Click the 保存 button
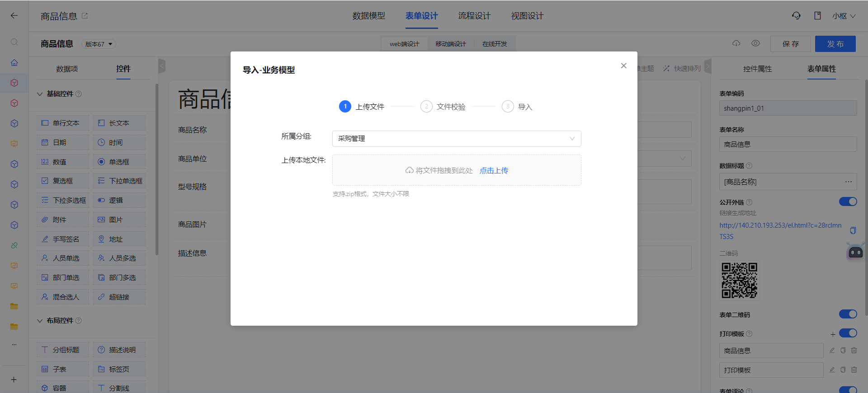 click(x=790, y=44)
